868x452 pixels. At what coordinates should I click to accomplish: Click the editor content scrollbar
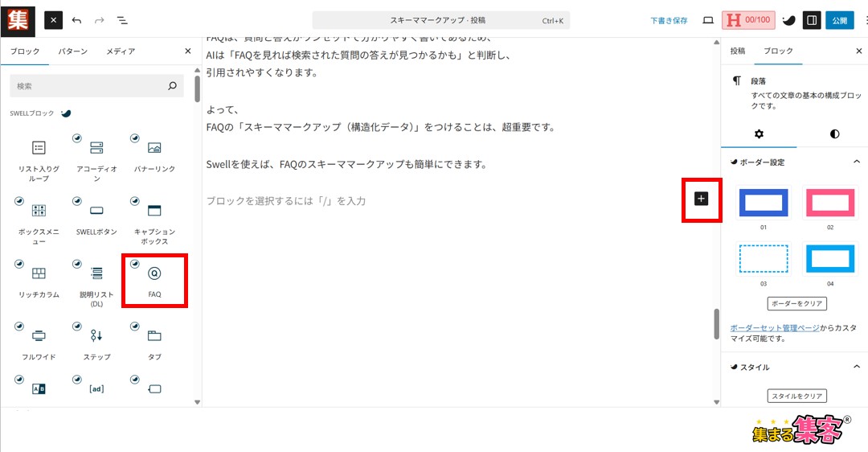pos(716,324)
